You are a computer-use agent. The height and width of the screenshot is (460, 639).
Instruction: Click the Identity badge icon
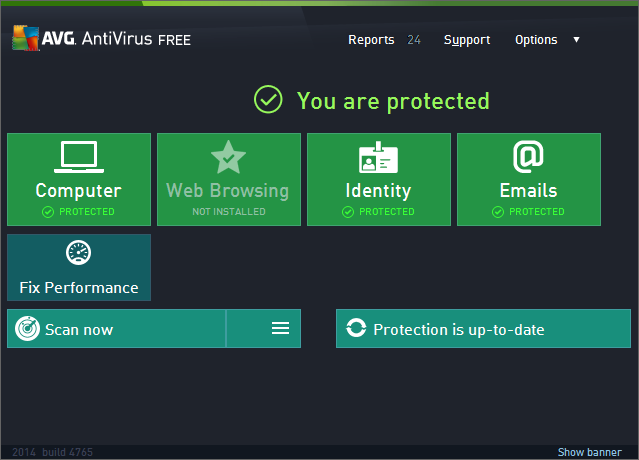tap(378, 157)
